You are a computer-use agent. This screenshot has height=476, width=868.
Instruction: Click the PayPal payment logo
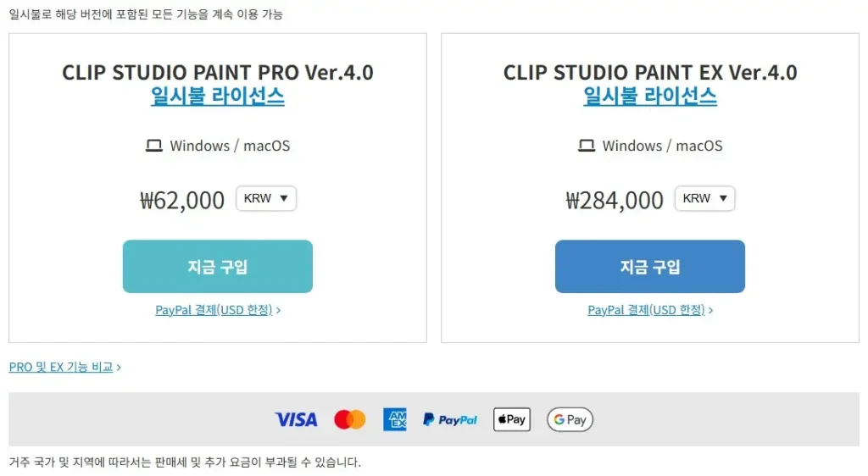tap(450, 419)
